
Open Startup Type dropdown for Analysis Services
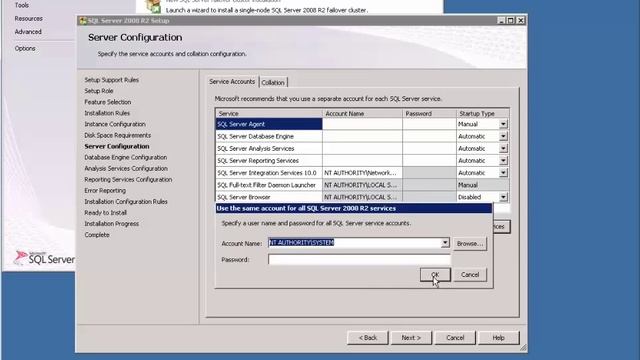pyautogui.click(x=503, y=149)
